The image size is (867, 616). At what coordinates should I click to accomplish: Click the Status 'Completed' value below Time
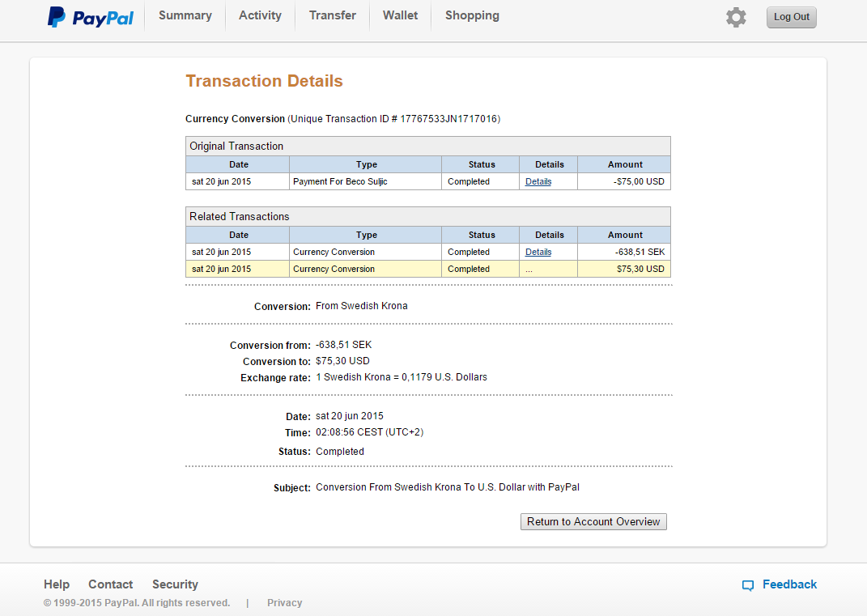tap(339, 451)
